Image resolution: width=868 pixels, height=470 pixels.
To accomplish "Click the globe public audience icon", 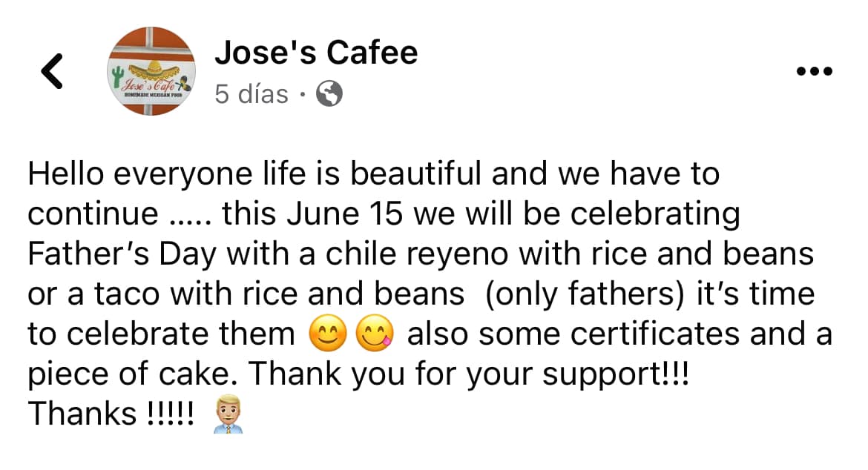I will 329,94.
